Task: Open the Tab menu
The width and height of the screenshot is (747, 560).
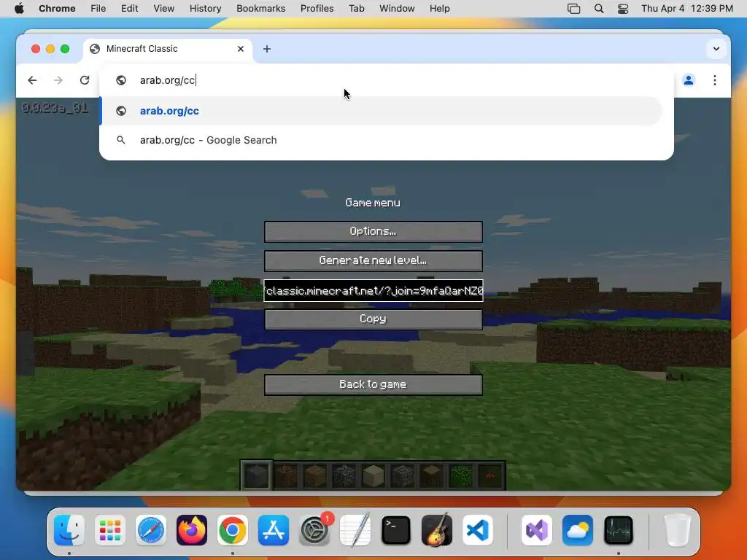Action: (356, 8)
